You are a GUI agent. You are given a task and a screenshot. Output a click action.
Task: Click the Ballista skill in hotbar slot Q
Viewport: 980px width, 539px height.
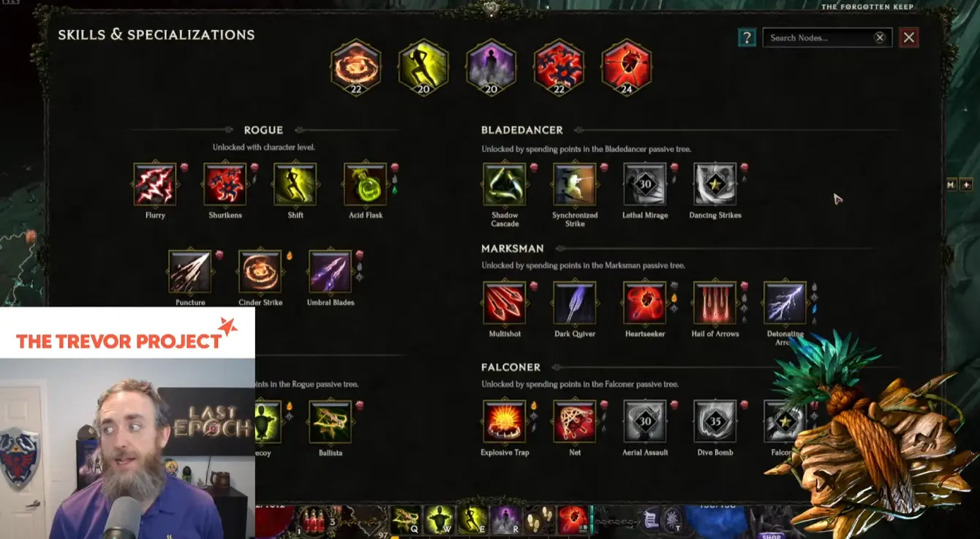(x=406, y=520)
